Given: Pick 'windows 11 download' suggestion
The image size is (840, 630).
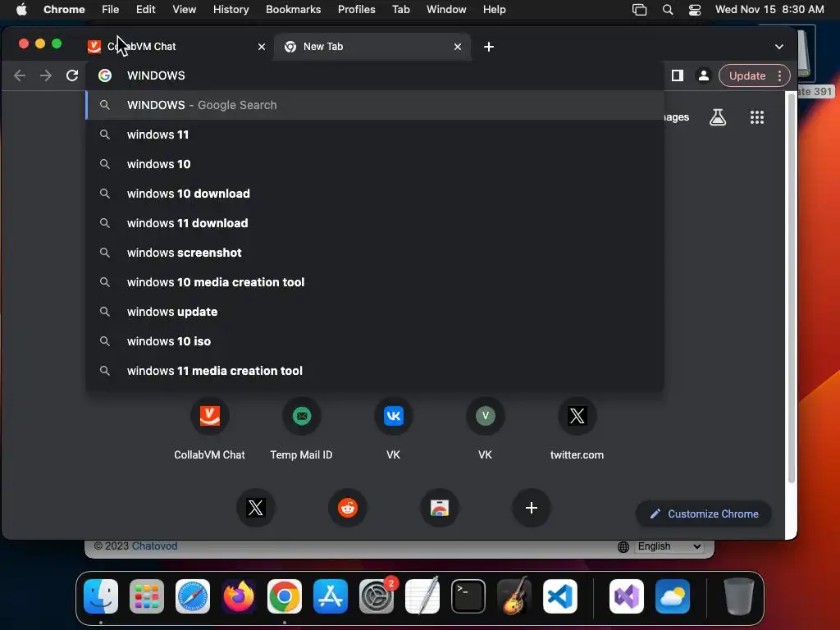Looking at the screenshot, I should point(375,223).
